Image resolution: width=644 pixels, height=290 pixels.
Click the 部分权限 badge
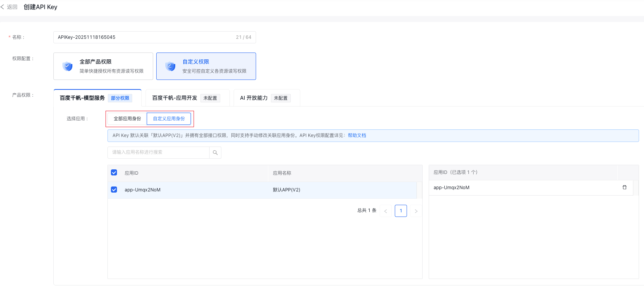(x=120, y=98)
